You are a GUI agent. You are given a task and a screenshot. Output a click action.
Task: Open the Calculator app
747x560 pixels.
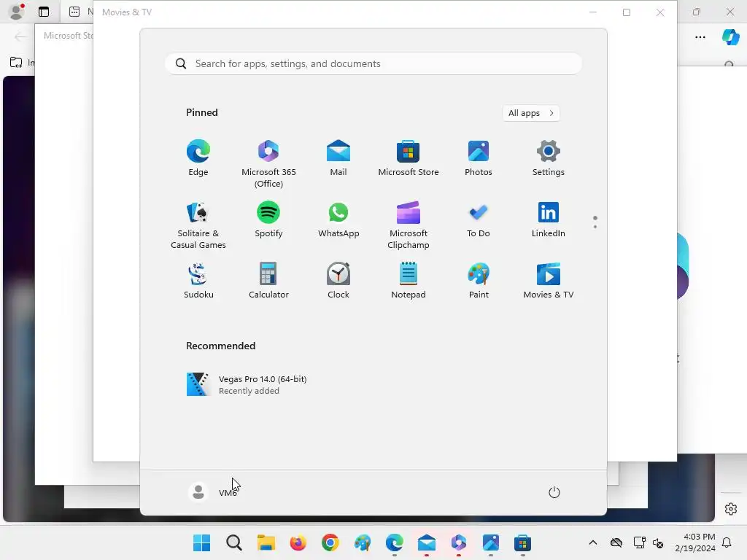tap(268, 281)
